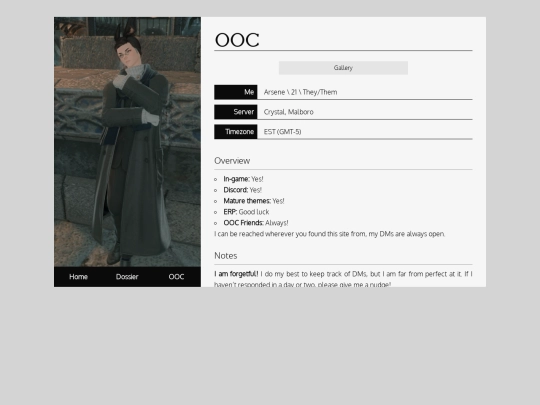Click the OOC page heading
The width and height of the screenshot is (540, 405).
click(x=237, y=40)
